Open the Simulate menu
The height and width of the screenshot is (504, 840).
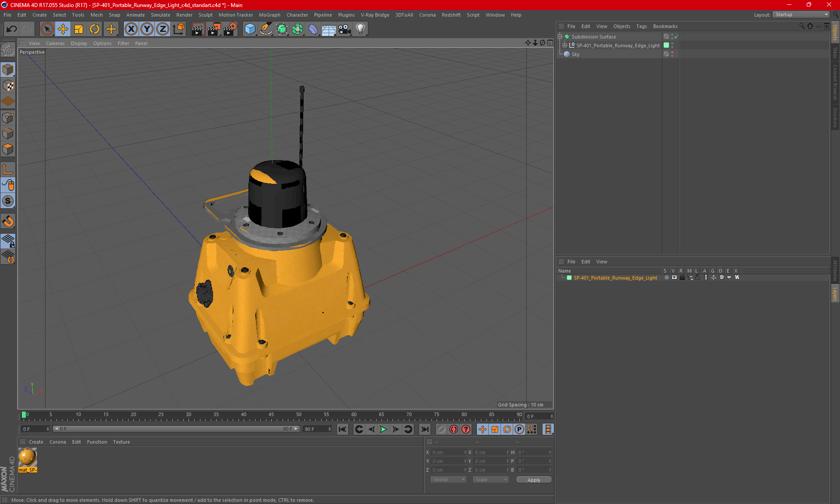161,15
